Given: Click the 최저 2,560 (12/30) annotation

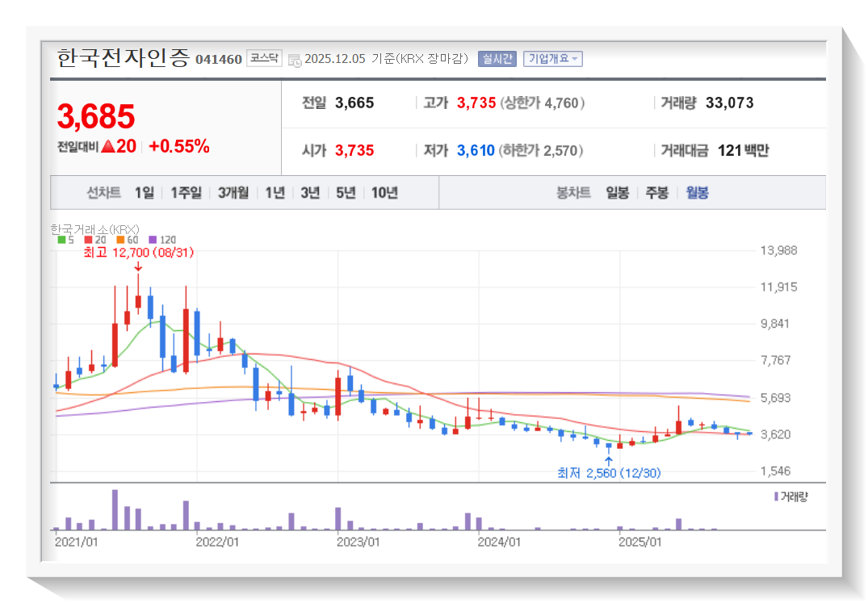Looking at the screenshot, I should [x=609, y=473].
